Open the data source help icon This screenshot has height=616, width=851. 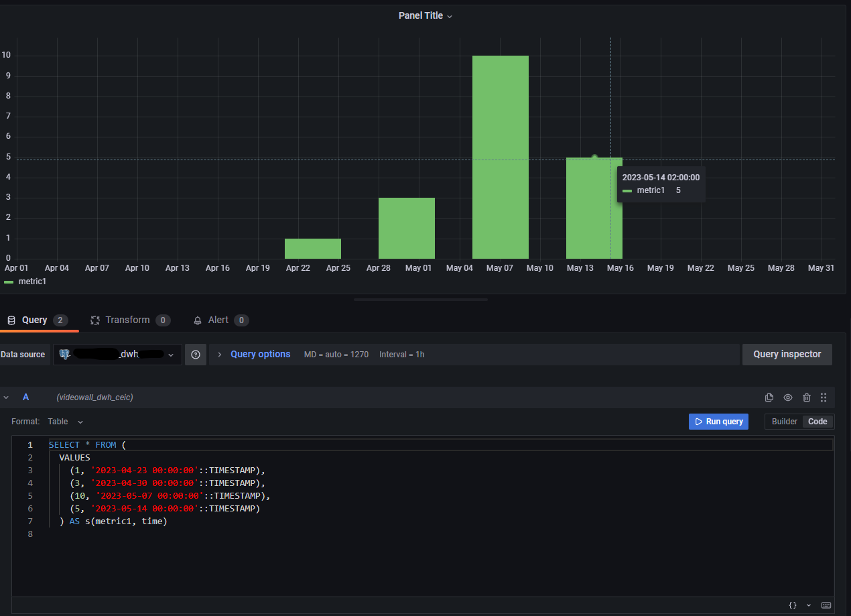(195, 354)
